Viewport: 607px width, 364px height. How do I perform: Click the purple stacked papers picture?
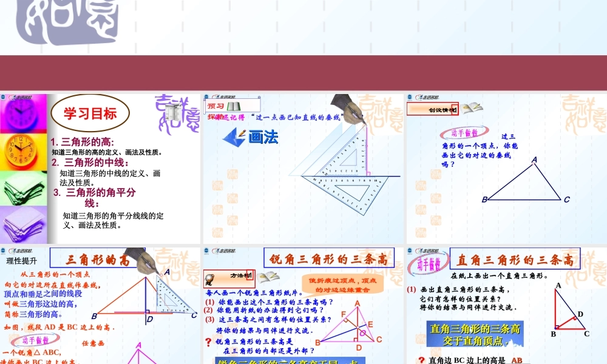[x=23, y=224]
